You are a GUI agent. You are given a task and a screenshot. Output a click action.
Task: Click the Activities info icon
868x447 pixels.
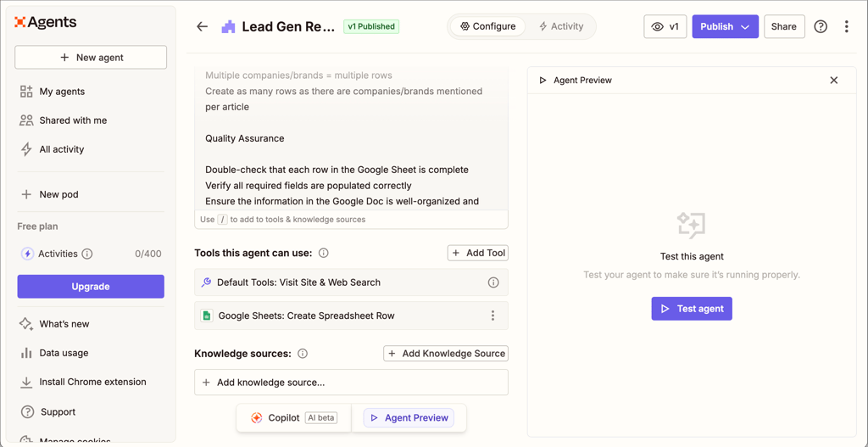87,254
